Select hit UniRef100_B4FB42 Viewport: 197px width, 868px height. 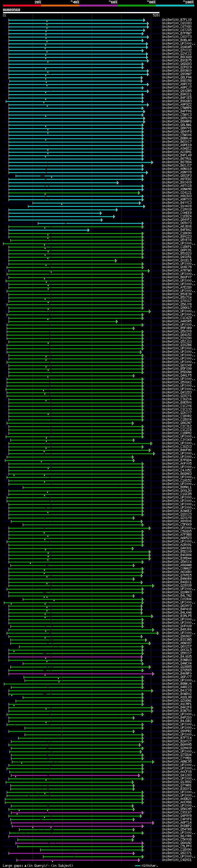[x=177, y=230]
